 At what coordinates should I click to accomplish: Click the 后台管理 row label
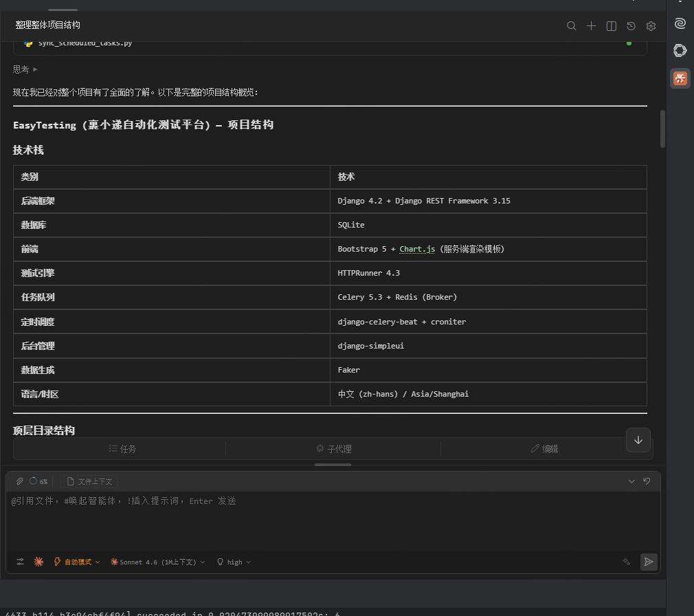38,345
